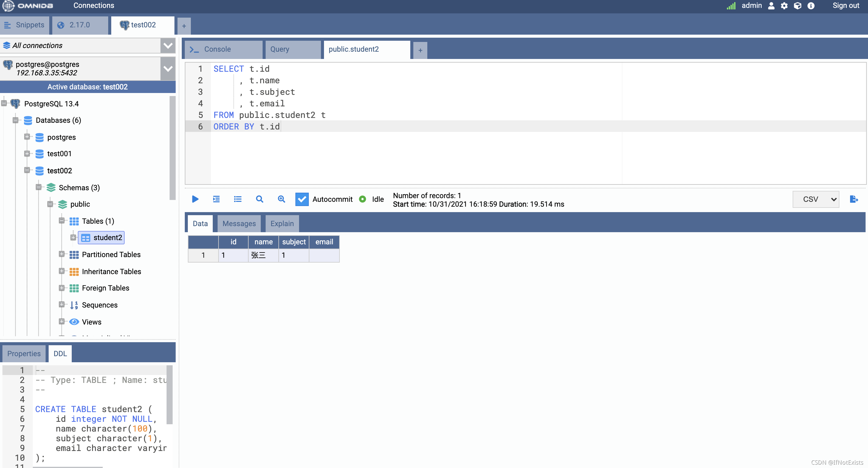Viewport: 868px width, 468px height.
Task: Click the run query play icon
Action: pos(195,199)
